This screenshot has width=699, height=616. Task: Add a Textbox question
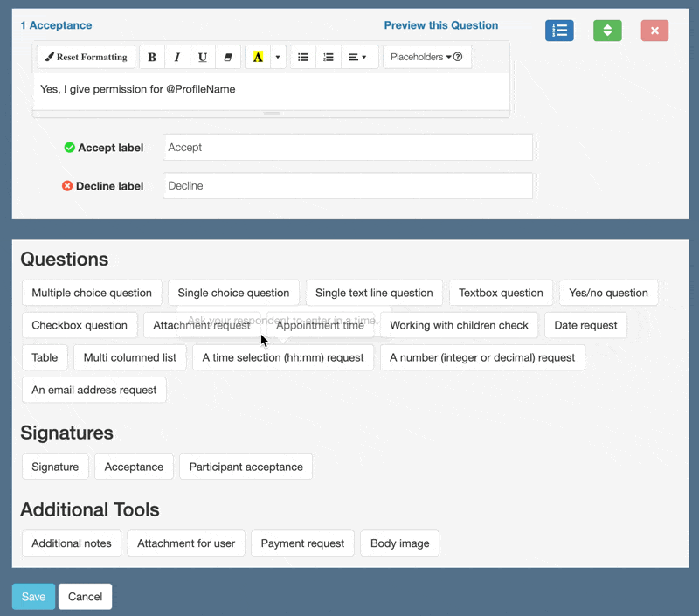click(501, 293)
